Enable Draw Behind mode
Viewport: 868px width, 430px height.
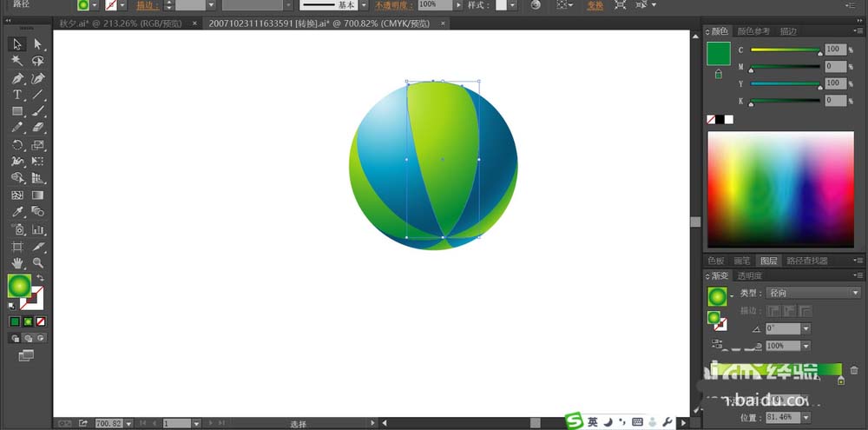[28, 338]
